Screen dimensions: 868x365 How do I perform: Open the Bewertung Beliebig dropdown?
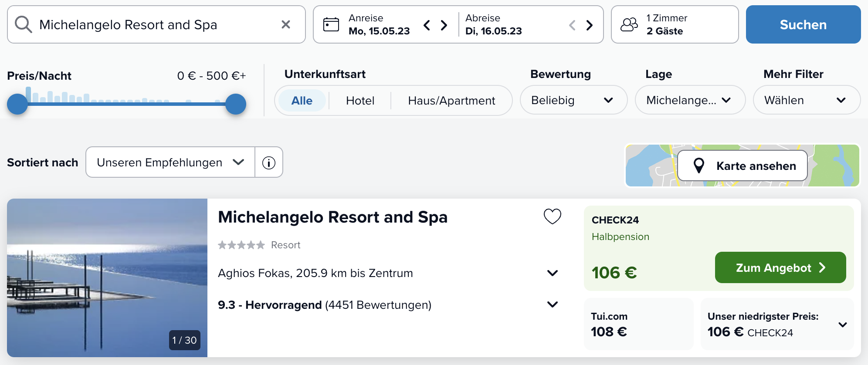[573, 100]
